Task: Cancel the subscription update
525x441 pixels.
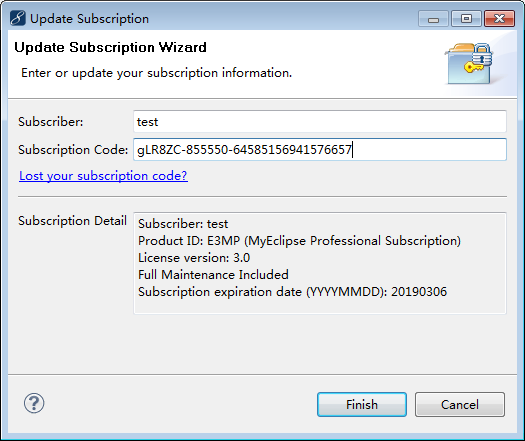Action: [460, 405]
